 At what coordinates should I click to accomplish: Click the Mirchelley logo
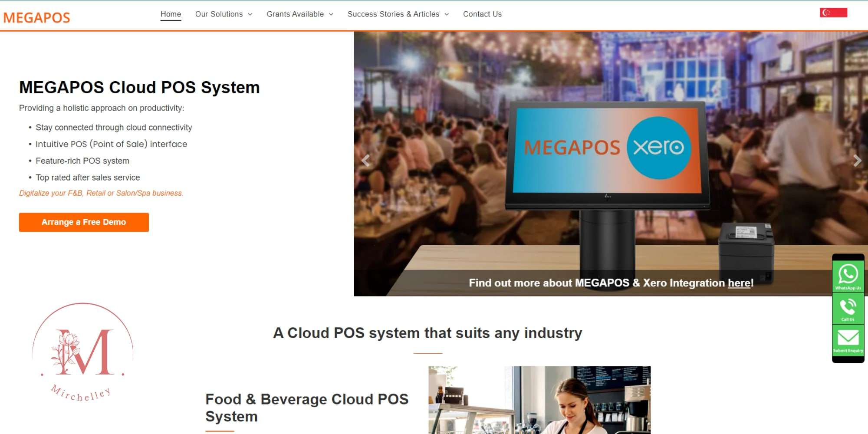point(82,352)
